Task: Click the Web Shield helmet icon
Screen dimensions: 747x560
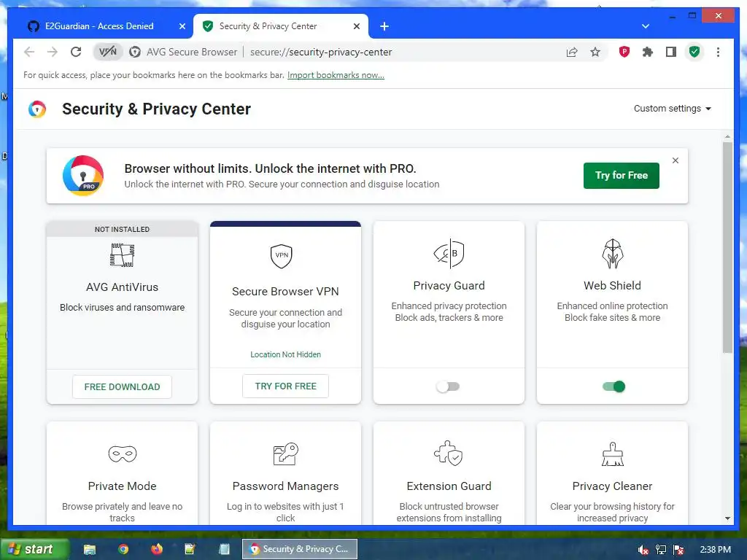Action: click(x=612, y=253)
